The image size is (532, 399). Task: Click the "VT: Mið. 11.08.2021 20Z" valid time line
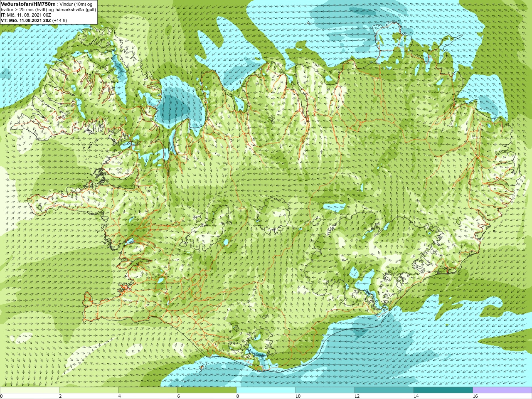tap(34, 20)
